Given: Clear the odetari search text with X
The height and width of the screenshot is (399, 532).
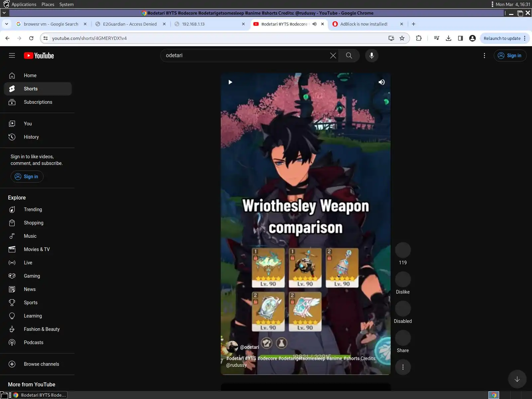Looking at the screenshot, I should pyautogui.click(x=333, y=56).
